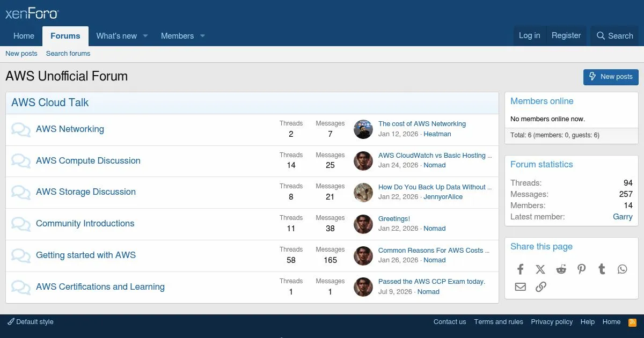This screenshot has height=338, width=644.
Task: Click the AWS Certifications and Learning bubble icon
Action: point(21,288)
